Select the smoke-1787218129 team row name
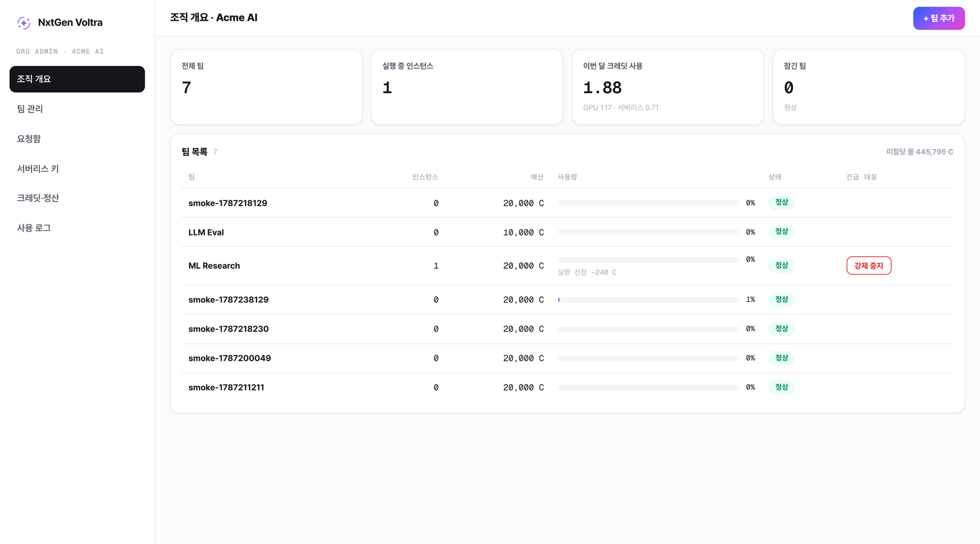This screenshot has width=980, height=544. click(228, 203)
